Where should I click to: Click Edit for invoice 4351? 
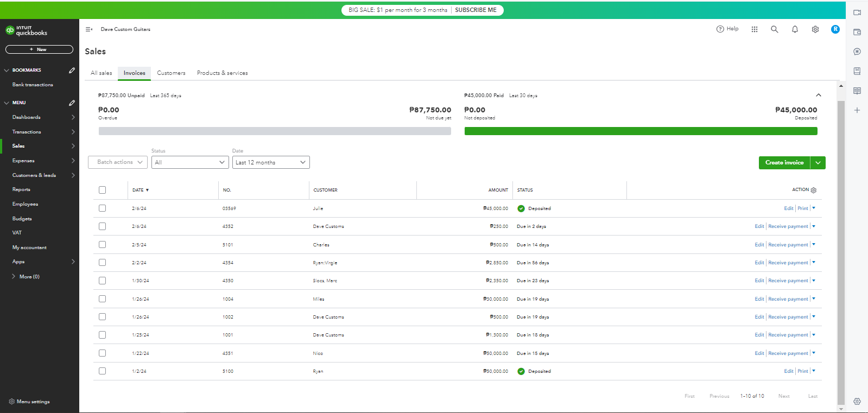[x=759, y=353]
